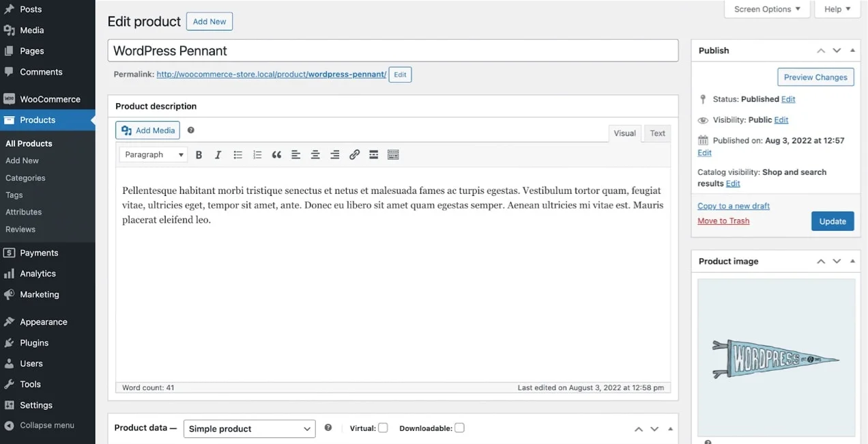Enable the Virtual product checkbox
Screen dimensions: 868x444
coord(383,428)
